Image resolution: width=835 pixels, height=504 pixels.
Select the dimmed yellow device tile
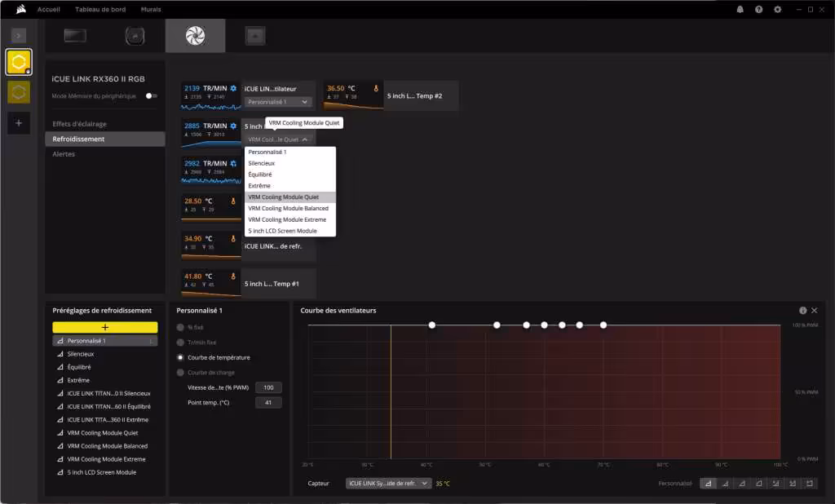pos(19,92)
